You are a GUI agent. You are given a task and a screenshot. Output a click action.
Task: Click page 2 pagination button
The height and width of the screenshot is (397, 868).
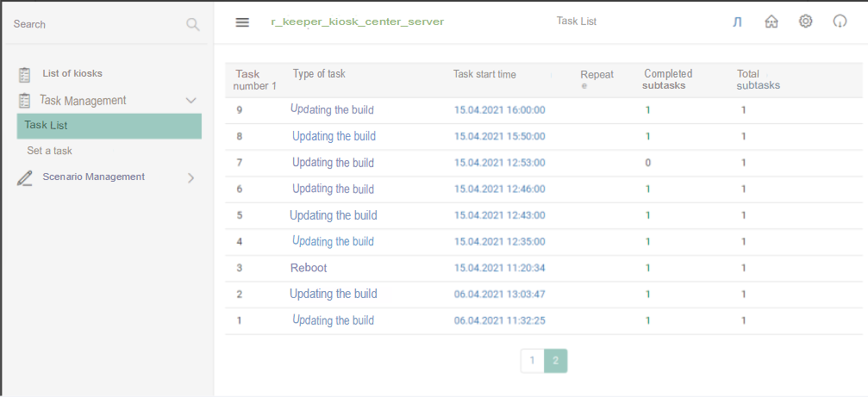(x=555, y=361)
